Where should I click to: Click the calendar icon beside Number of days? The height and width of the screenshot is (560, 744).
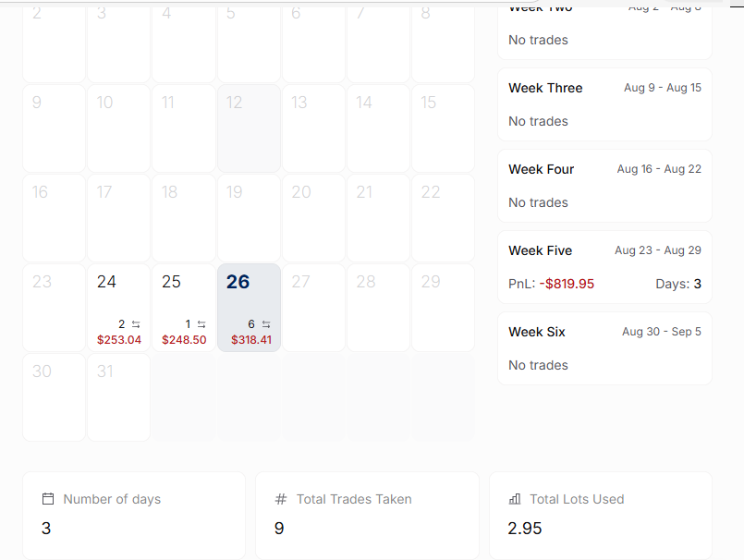[48, 499]
